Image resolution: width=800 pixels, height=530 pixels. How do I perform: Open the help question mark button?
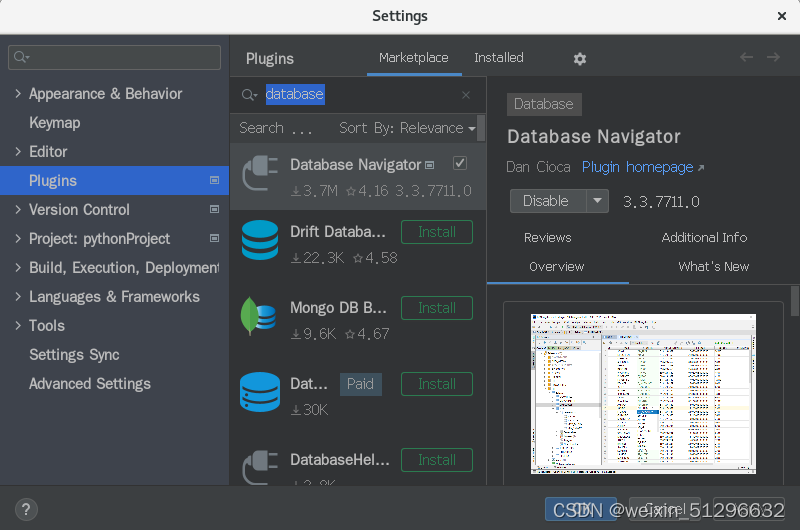point(26,509)
